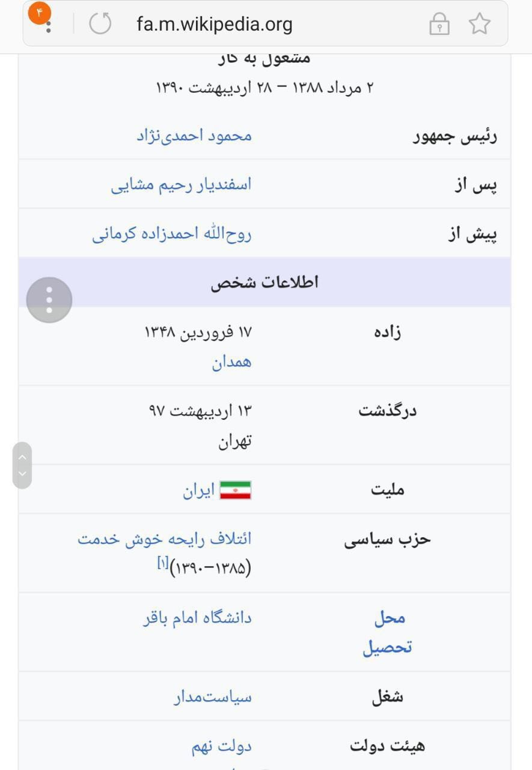Screen dimensions: 532x770
Task: Reload the page with the refresh icon
Action: point(100,24)
